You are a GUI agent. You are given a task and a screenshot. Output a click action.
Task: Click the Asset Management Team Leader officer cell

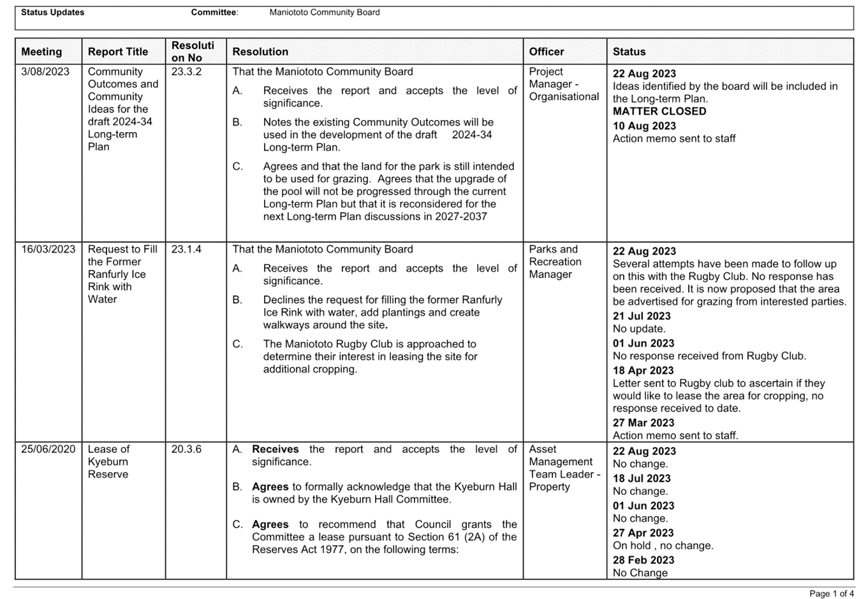pyautogui.click(x=564, y=468)
